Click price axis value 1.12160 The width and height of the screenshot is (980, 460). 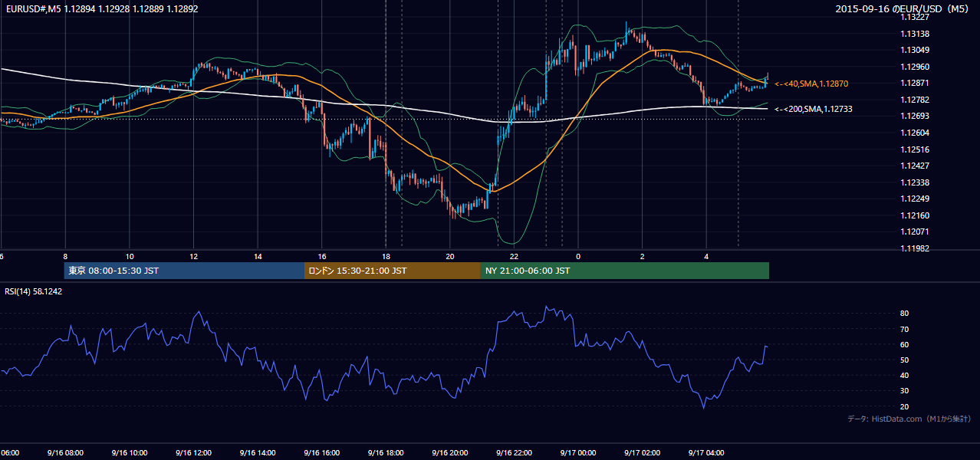point(915,215)
